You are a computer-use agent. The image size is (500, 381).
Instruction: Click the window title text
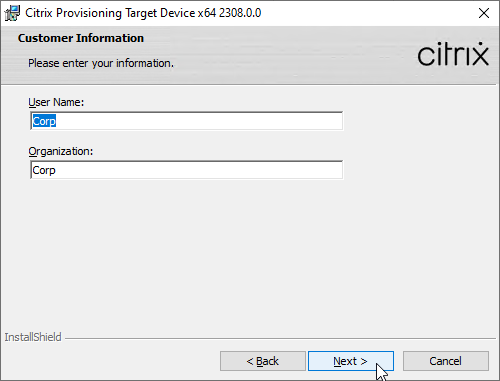pyautogui.click(x=143, y=13)
